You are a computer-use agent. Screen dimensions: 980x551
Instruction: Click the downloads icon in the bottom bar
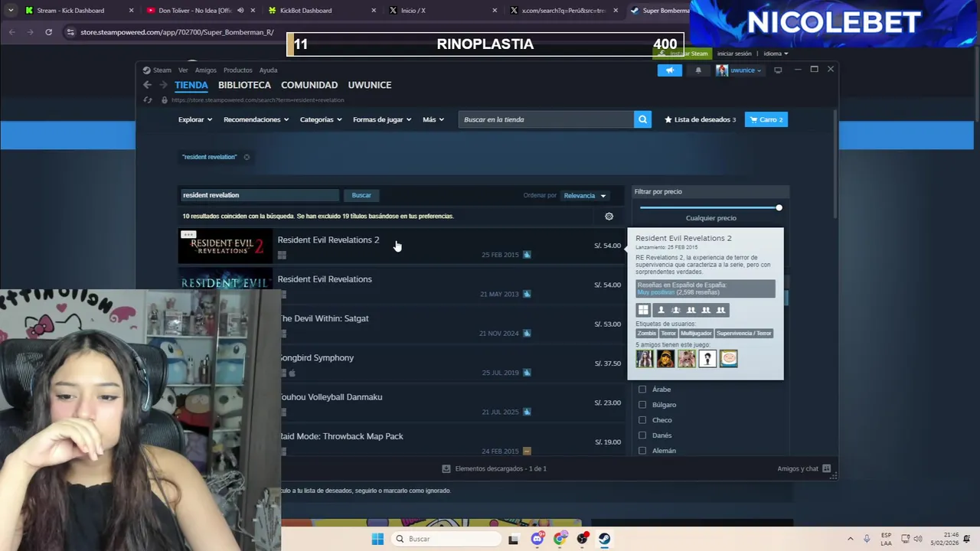tap(446, 468)
